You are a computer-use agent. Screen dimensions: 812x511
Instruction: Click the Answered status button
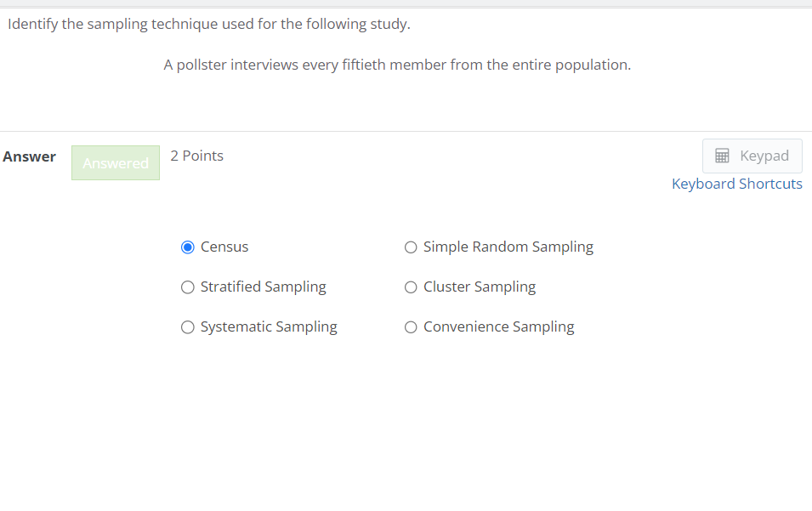(x=115, y=162)
